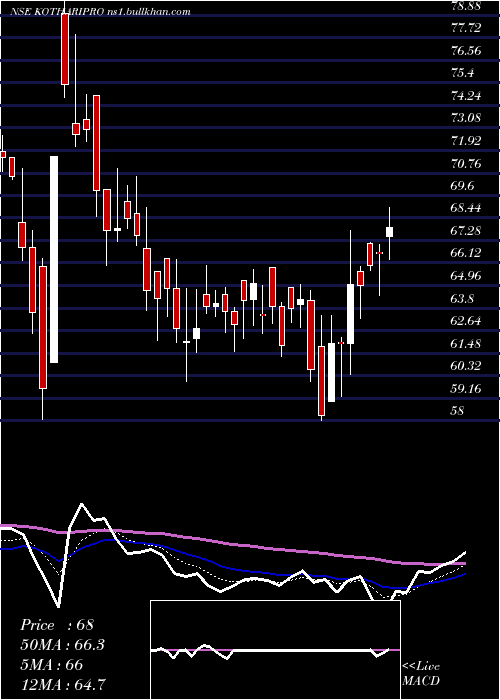Click the 75.4 price axis label

tap(463, 73)
